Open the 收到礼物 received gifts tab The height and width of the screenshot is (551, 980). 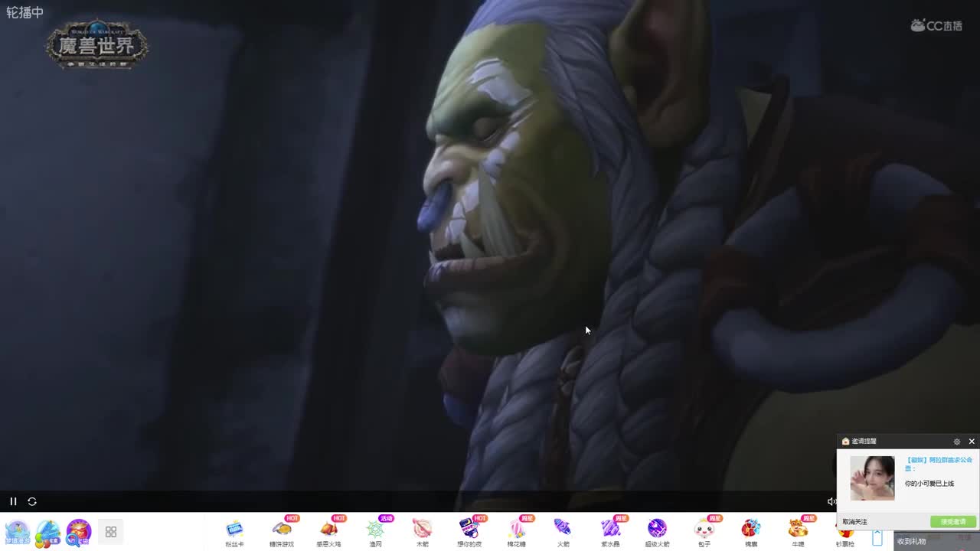(911, 541)
